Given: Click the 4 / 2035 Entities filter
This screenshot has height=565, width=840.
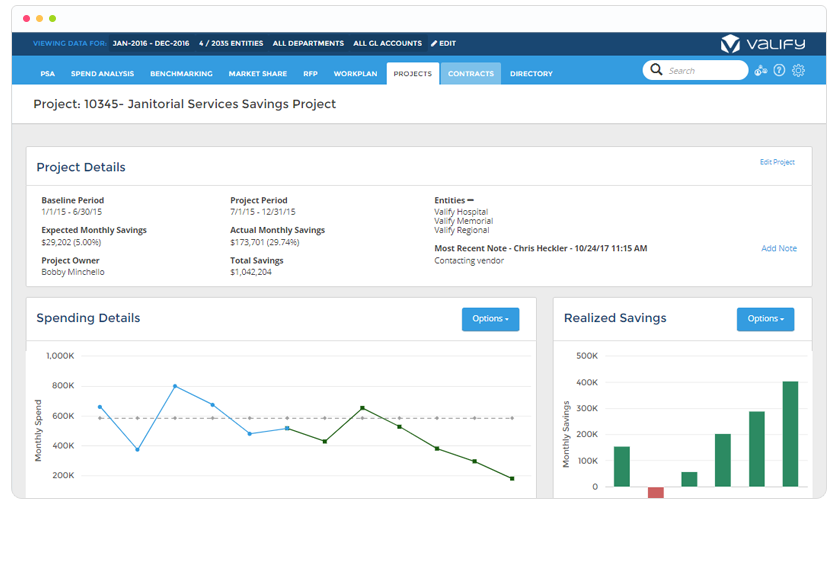Looking at the screenshot, I should point(231,43).
